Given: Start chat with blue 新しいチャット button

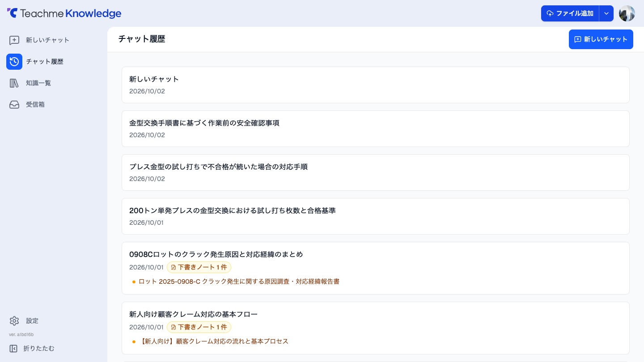Looking at the screenshot, I should point(601,39).
